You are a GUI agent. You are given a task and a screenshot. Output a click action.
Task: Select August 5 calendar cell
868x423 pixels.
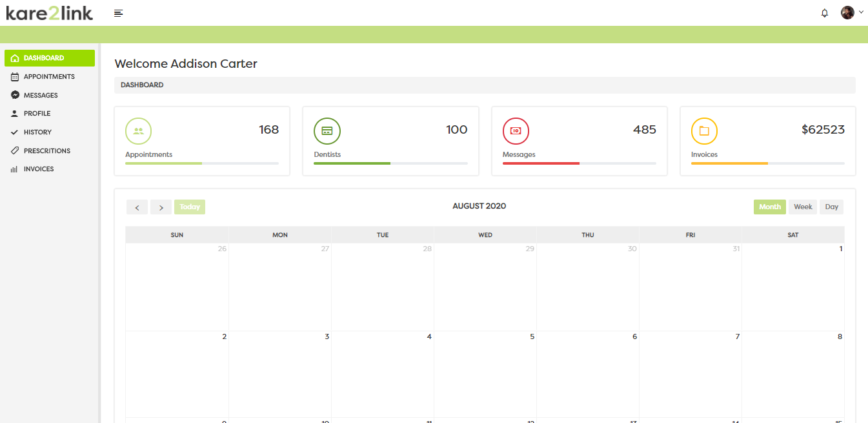[x=485, y=375]
